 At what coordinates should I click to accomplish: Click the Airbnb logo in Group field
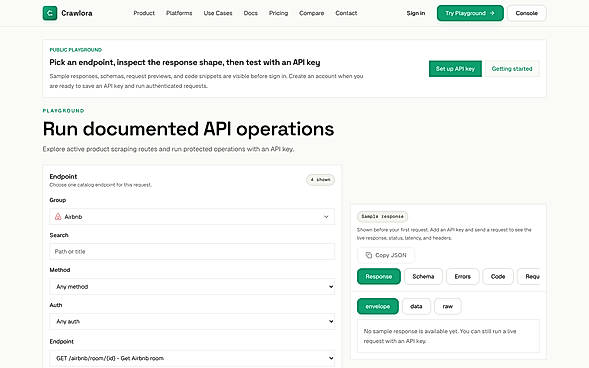pos(58,217)
